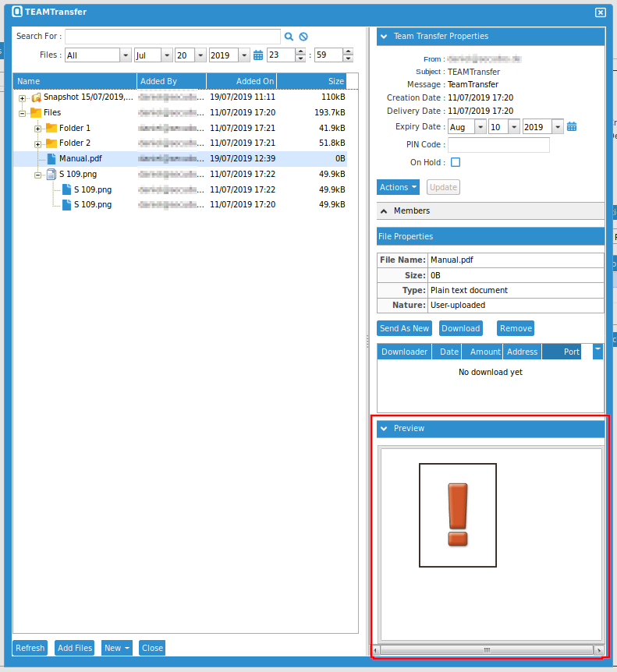Image resolution: width=617 pixels, height=672 pixels.
Task: Collapse the S 109.png versions node
Action: (x=37, y=175)
